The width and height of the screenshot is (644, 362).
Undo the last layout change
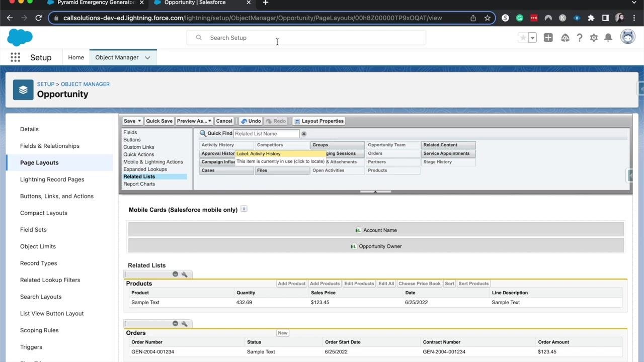(x=251, y=121)
